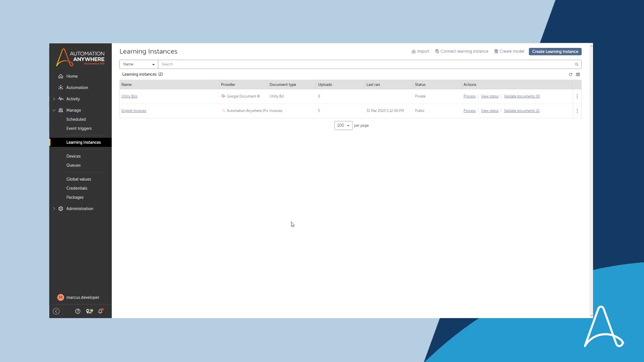644x362 pixels.
Task: Open the Credentials page
Action: pos(77,188)
